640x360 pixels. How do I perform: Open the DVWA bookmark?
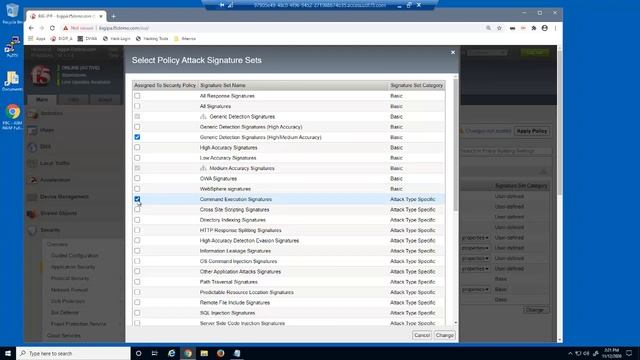coord(87,38)
